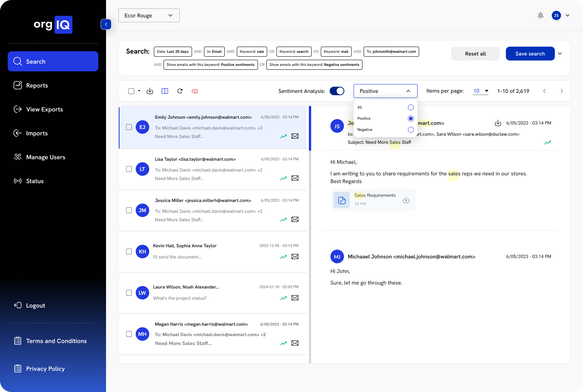The width and height of the screenshot is (583, 392).
Task: Refresh the email list
Action: [x=180, y=91]
